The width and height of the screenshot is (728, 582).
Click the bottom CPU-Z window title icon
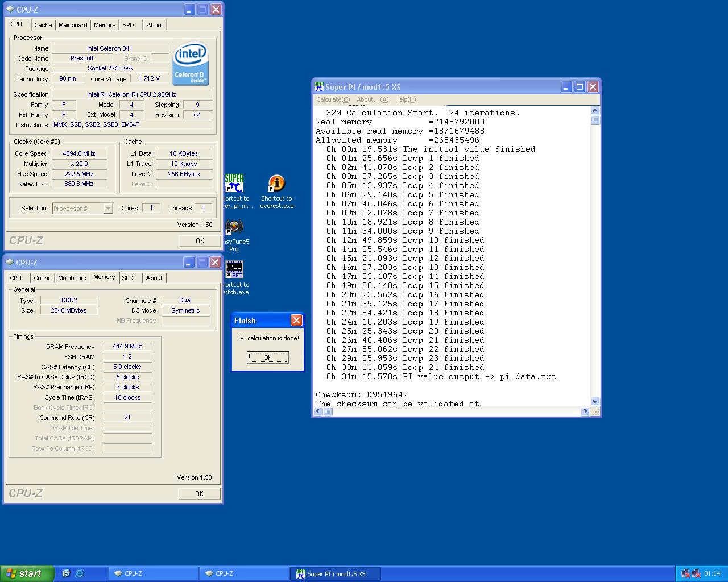click(x=10, y=263)
